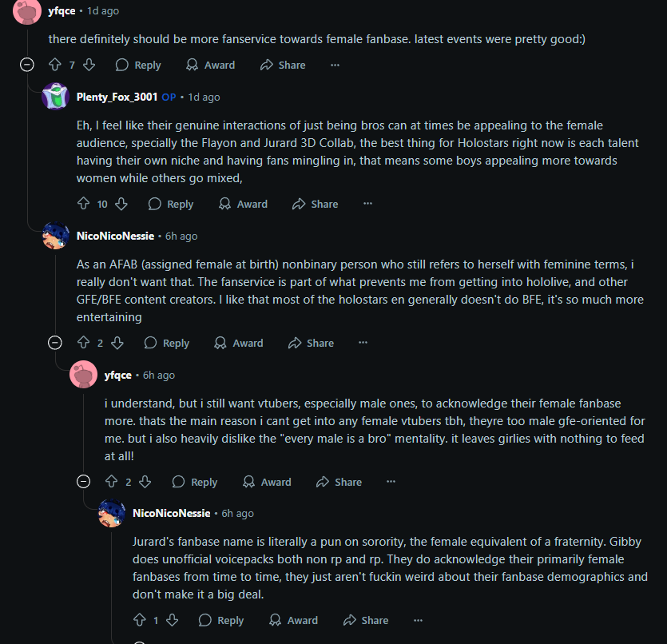Upvote yfqce's top comment about fanservice
This screenshot has width=667, height=644.
55,65
